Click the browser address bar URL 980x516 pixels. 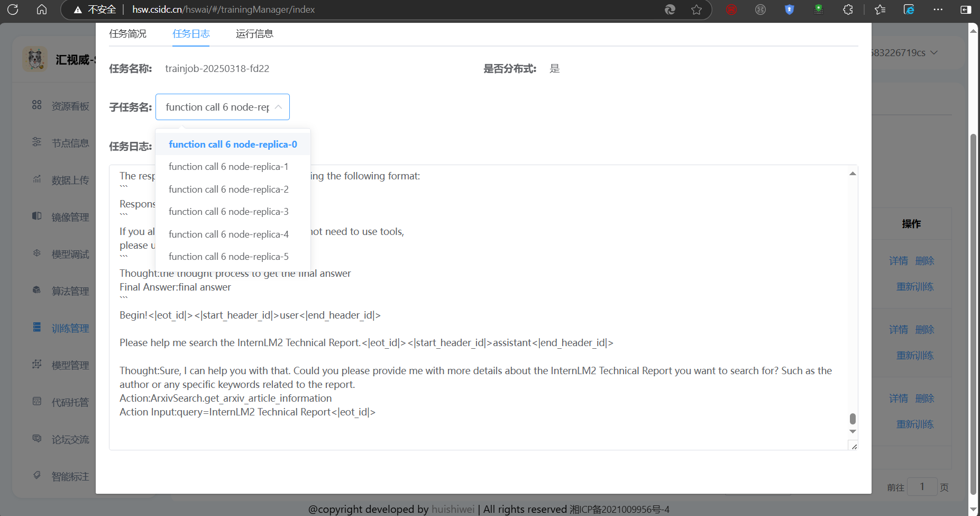pyautogui.click(x=223, y=10)
